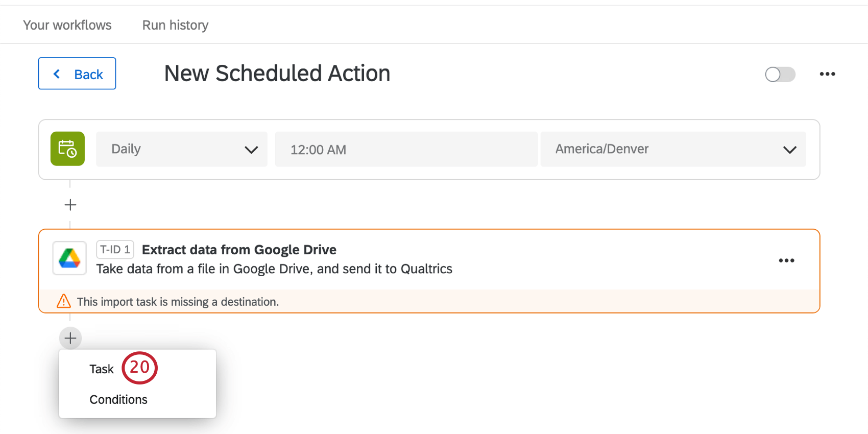Open the Daily frequency dropdown
This screenshot has width=868, height=434.
tap(181, 149)
